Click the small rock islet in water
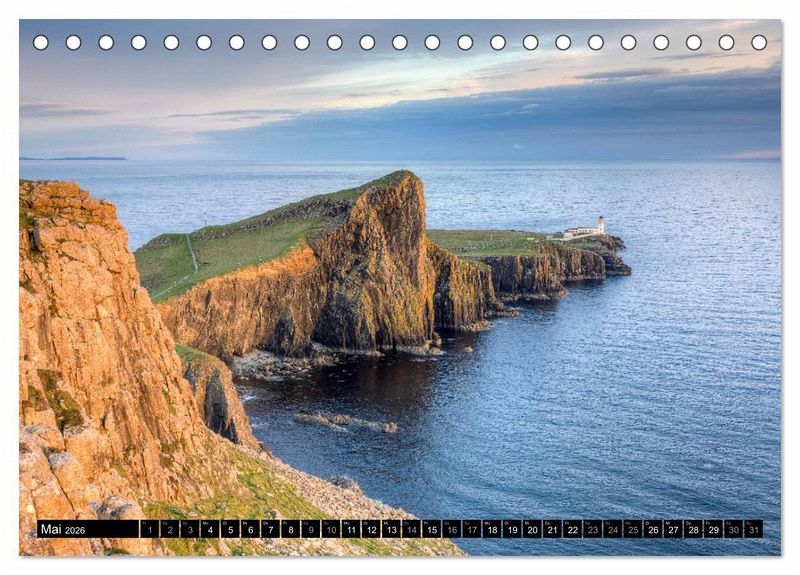The height and width of the screenshot is (575, 800). (x=345, y=421)
